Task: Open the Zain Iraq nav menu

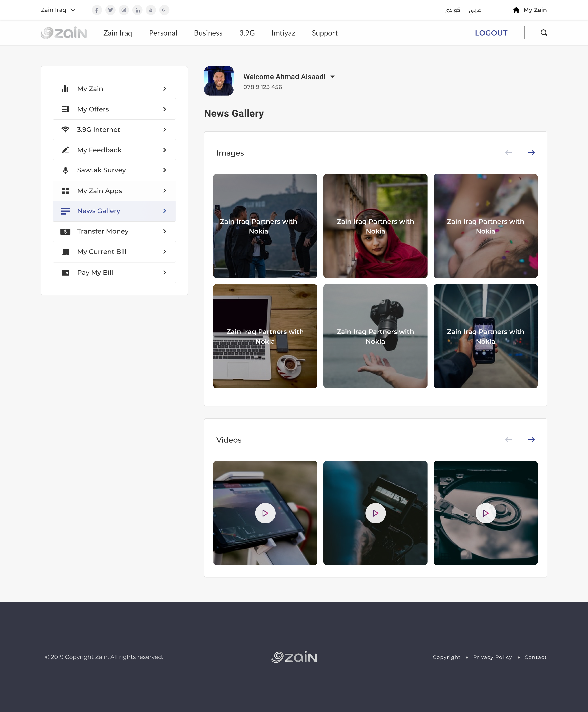Action: [118, 33]
